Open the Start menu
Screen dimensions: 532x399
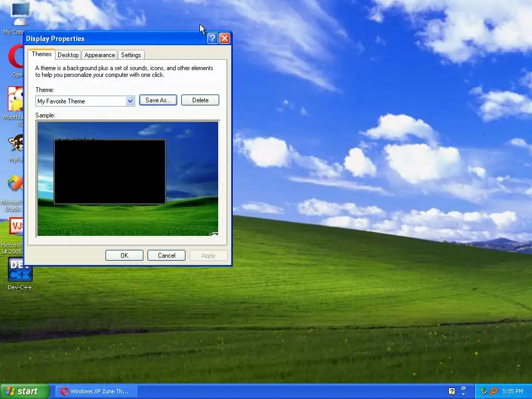pyautogui.click(x=25, y=391)
